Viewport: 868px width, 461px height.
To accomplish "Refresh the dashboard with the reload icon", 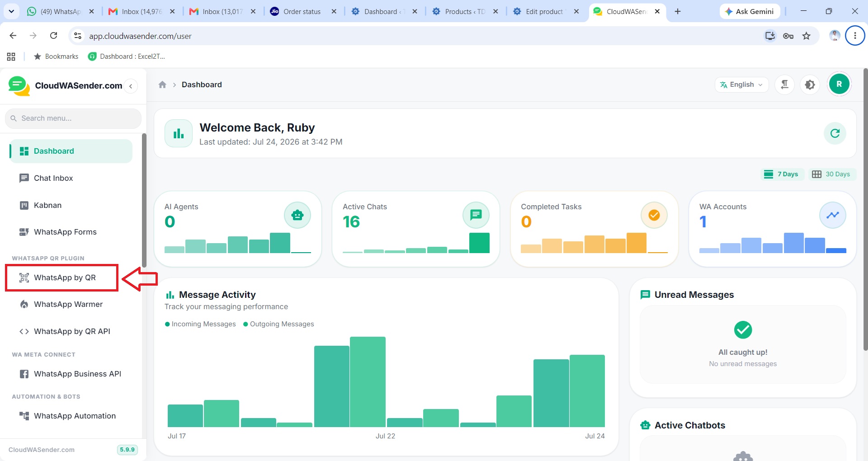I will coord(835,133).
